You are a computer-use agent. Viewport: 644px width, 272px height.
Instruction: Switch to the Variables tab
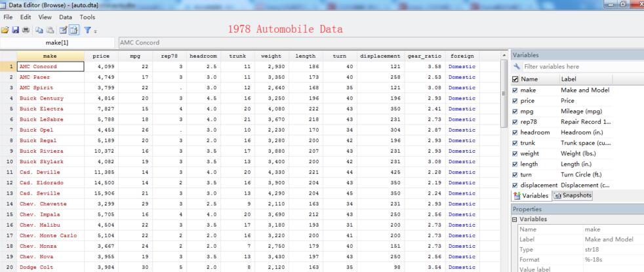pos(531,196)
